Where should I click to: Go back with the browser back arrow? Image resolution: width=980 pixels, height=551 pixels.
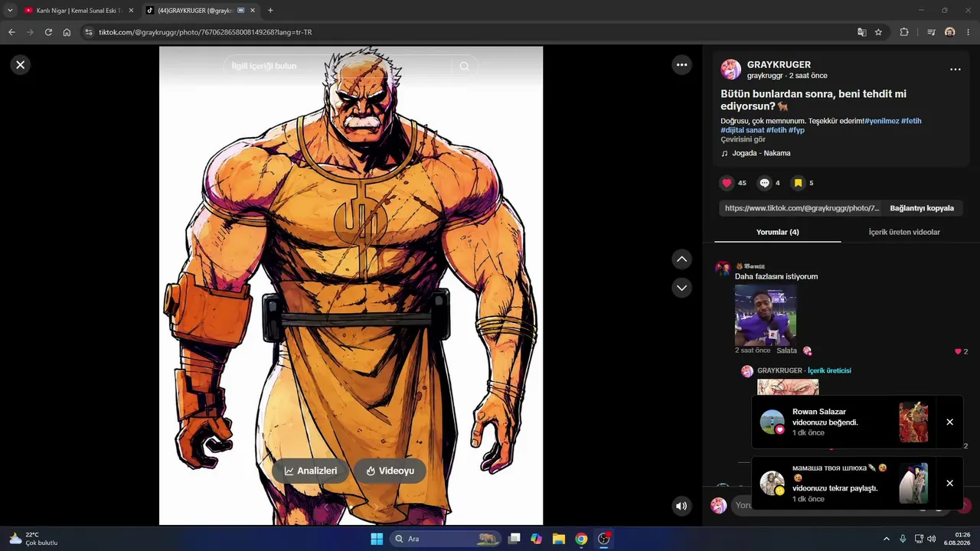tap(11, 32)
